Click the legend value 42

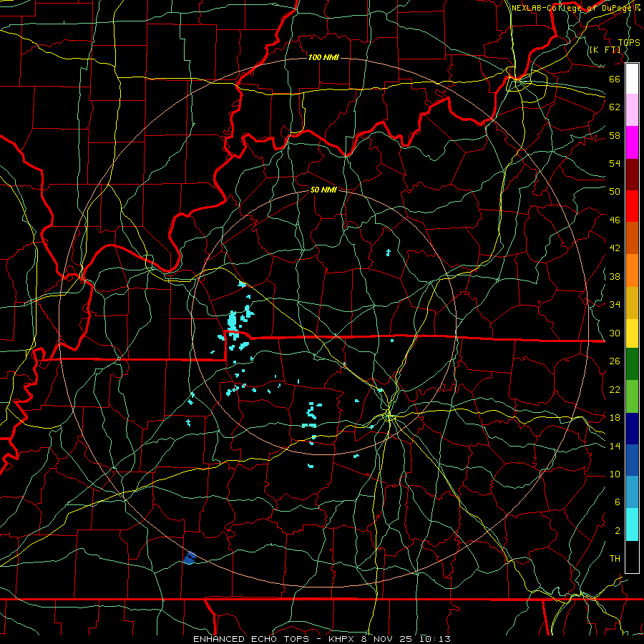tap(615, 248)
